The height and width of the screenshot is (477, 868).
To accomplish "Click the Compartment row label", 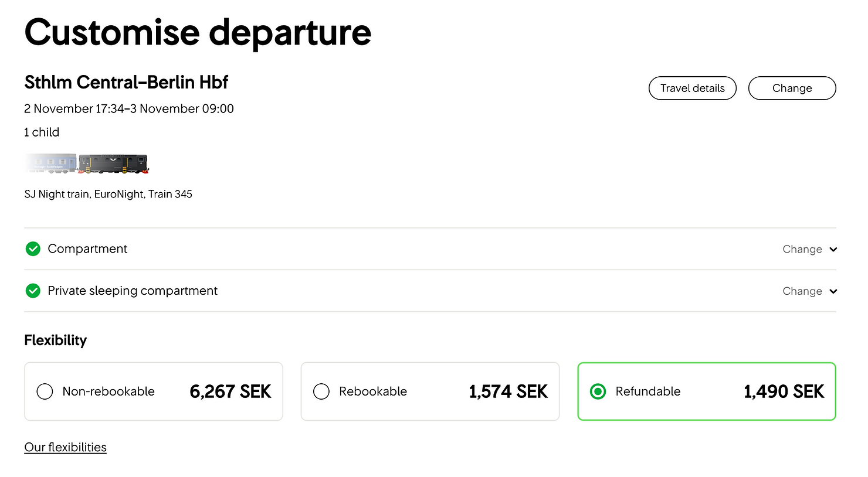I will coord(87,249).
